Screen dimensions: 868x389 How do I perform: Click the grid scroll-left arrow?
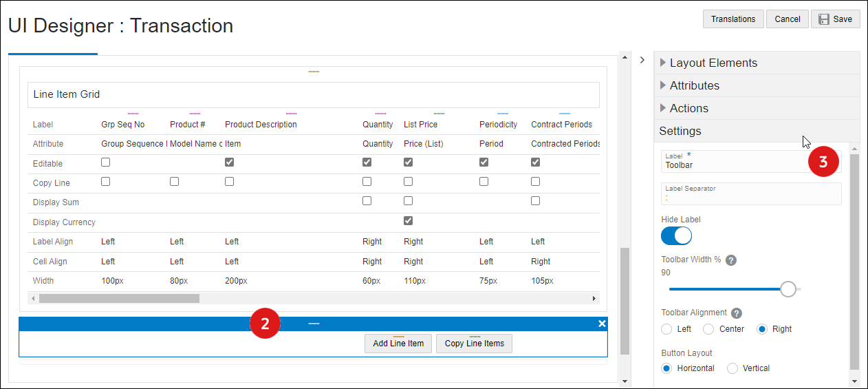coord(33,298)
